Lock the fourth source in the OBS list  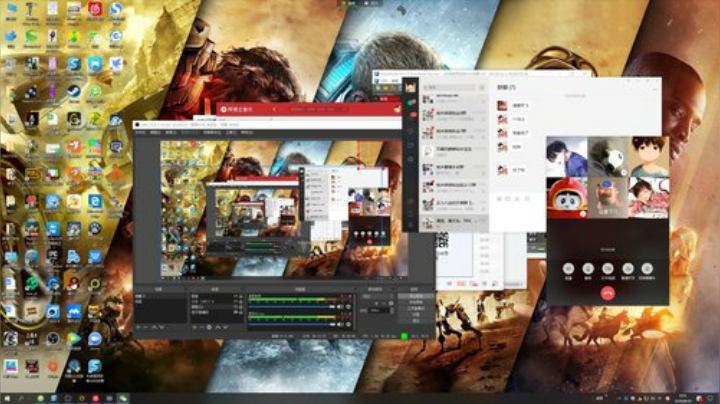point(241,312)
